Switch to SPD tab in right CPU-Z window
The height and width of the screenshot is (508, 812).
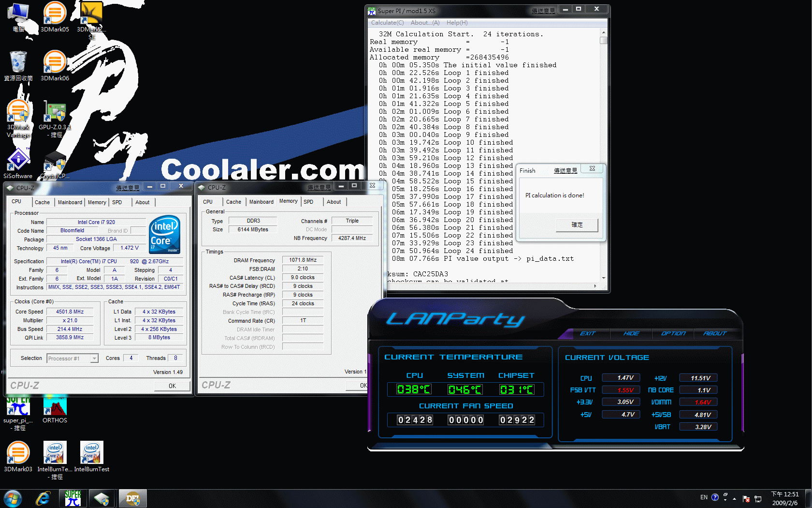pos(308,202)
